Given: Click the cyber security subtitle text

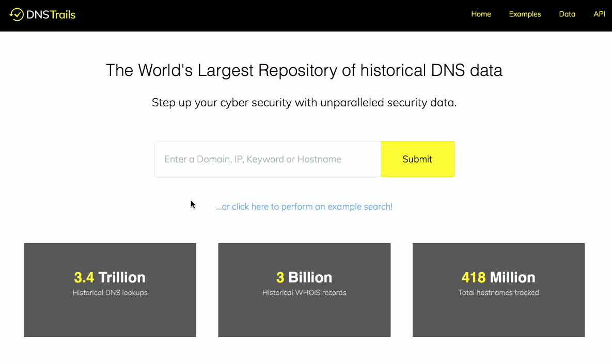Looking at the screenshot, I should 304,103.
